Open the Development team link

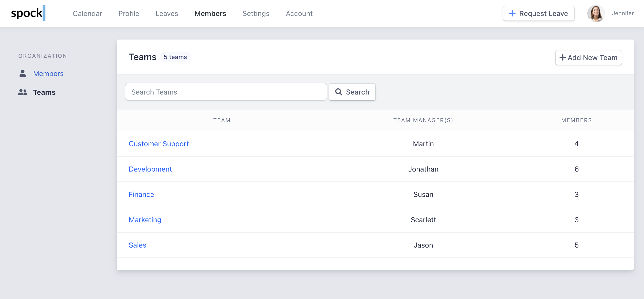(x=150, y=169)
